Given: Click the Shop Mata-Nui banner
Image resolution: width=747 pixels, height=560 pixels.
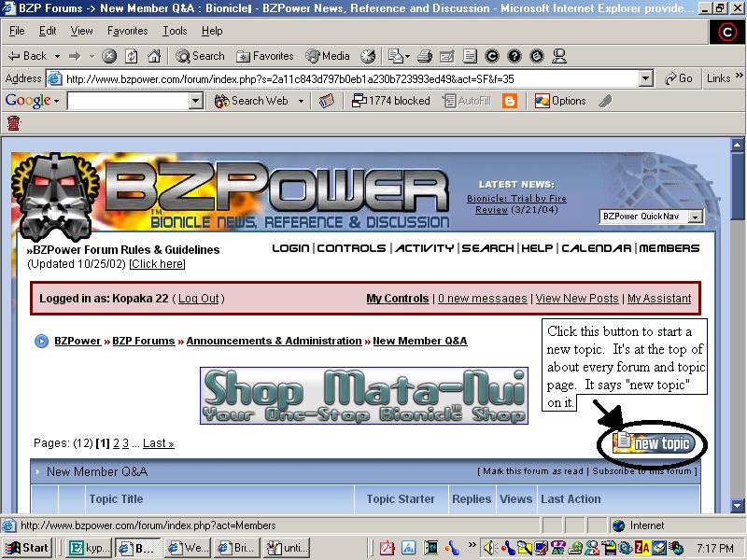Looking at the screenshot, I should point(364,396).
